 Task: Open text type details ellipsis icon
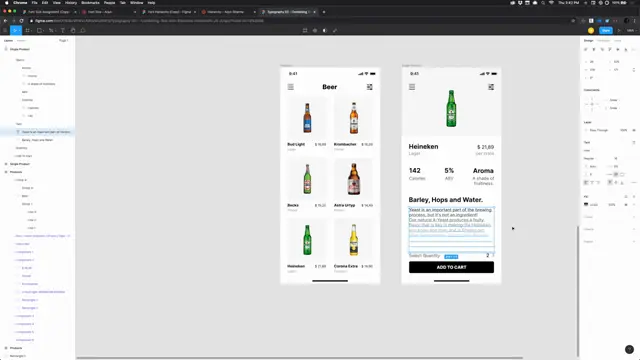tap(633, 182)
